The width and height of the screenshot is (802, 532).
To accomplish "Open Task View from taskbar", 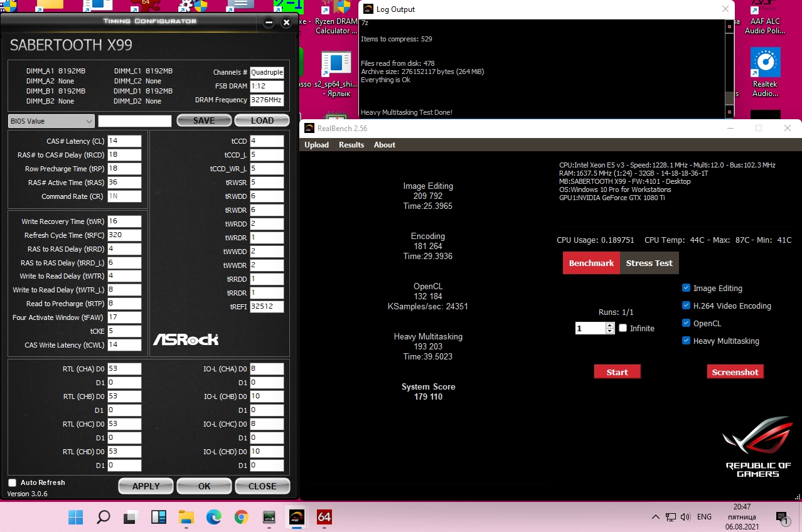I will (131, 517).
